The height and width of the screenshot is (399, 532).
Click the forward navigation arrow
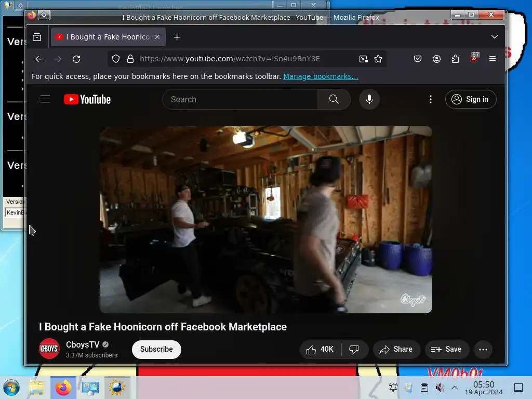(58, 59)
